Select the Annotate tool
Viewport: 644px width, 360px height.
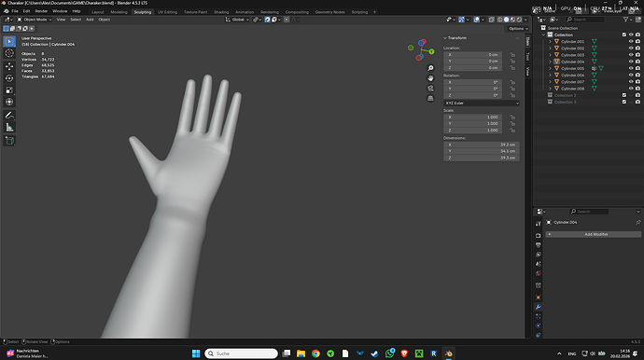point(9,116)
